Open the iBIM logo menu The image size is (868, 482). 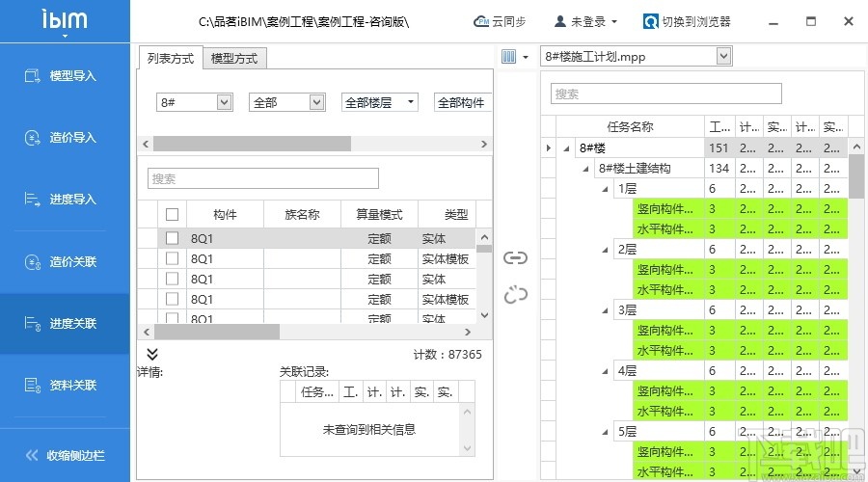coord(65,23)
